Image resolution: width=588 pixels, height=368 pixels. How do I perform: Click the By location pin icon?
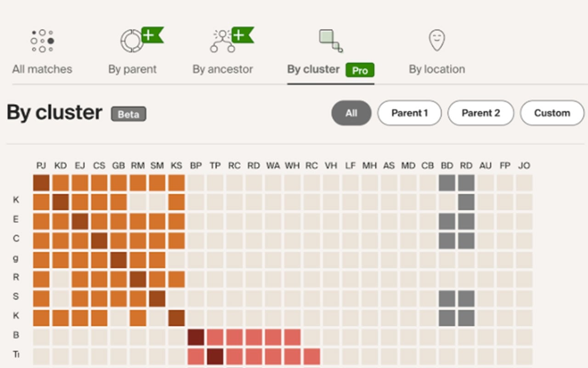[436, 40]
